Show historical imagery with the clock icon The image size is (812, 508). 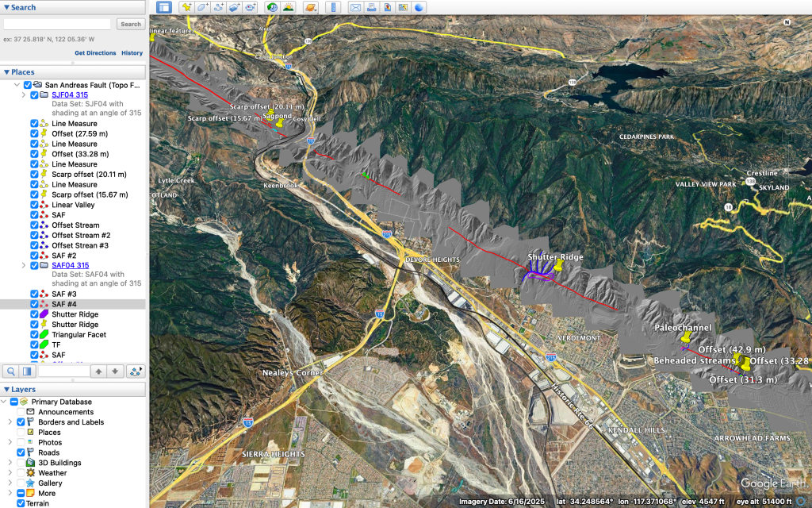272,7
